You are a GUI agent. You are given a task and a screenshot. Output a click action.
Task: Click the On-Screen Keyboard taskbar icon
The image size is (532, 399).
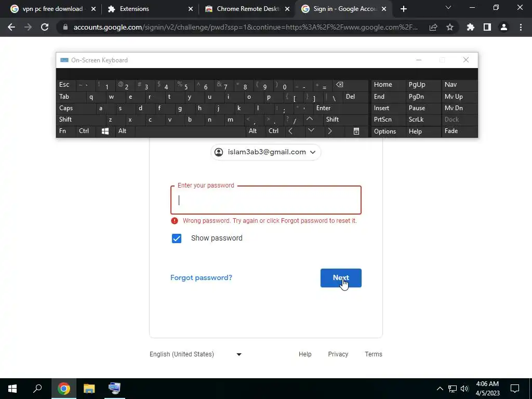click(x=114, y=389)
